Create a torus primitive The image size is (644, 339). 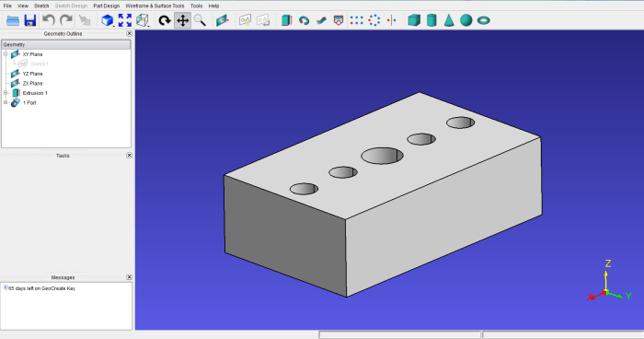click(484, 20)
